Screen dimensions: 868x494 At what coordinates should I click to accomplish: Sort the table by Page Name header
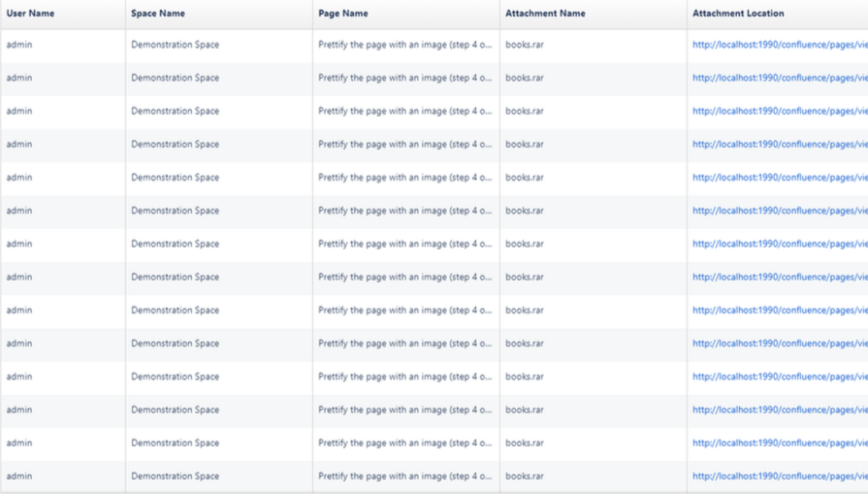(x=343, y=14)
